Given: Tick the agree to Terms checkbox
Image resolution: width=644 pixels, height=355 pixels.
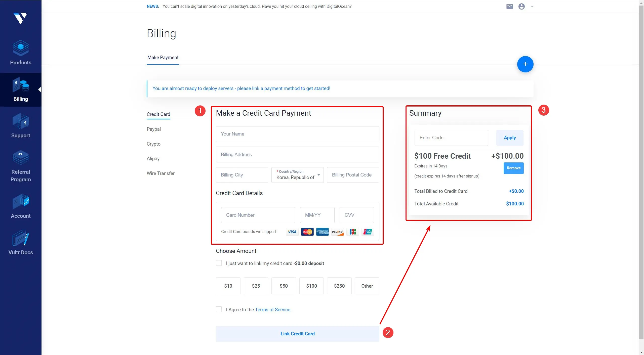Looking at the screenshot, I should tap(219, 309).
